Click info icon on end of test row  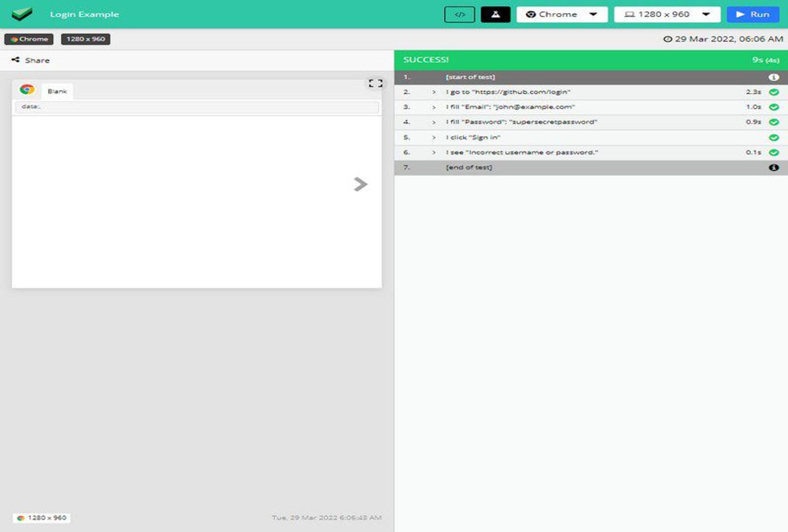pyautogui.click(x=774, y=167)
